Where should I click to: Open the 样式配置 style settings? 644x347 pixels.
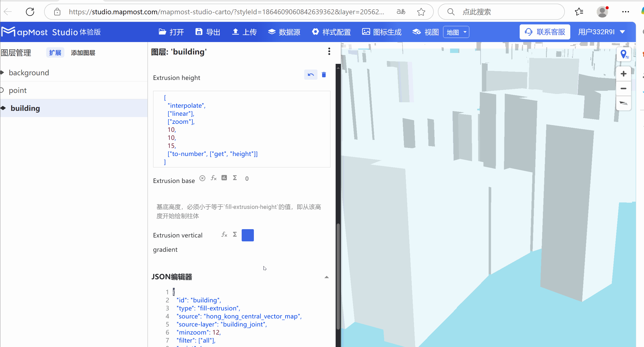tap(331, 32)
